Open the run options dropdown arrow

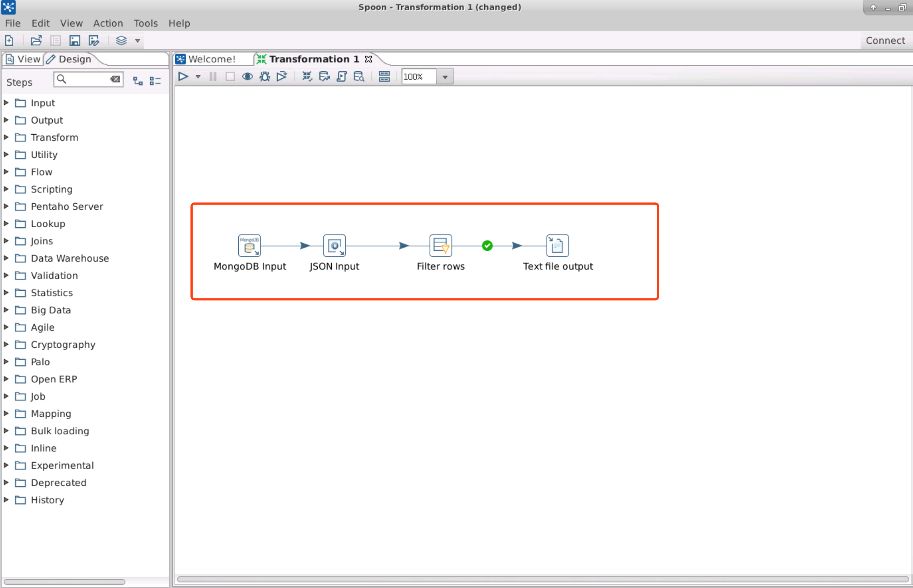pyautogui.click(x=198, y=77)
